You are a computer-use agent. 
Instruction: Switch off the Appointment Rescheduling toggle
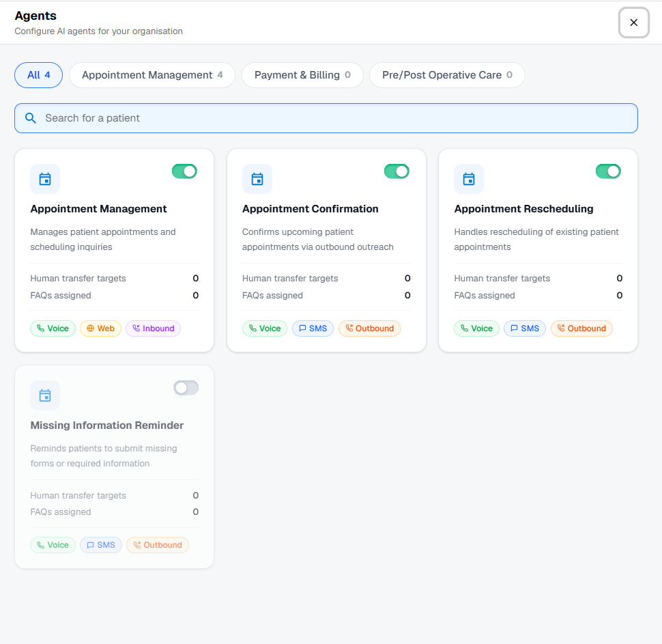608,171
